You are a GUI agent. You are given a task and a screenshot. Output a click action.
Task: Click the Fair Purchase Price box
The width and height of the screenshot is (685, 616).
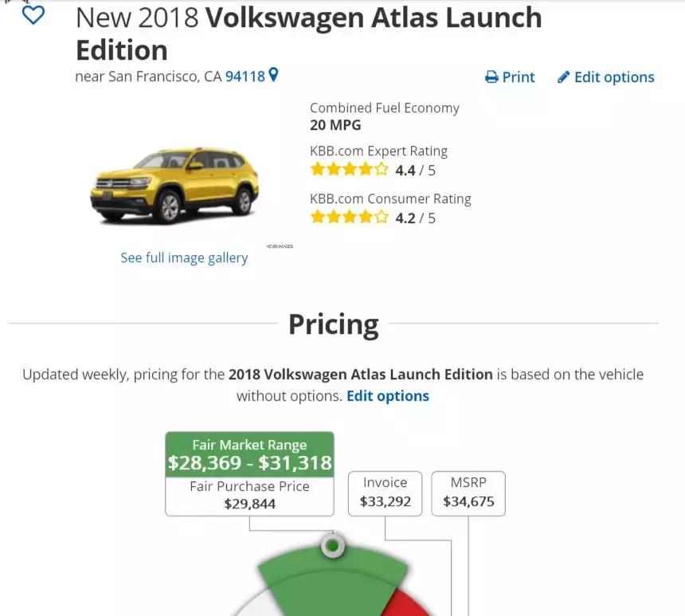tap(249, 495)
